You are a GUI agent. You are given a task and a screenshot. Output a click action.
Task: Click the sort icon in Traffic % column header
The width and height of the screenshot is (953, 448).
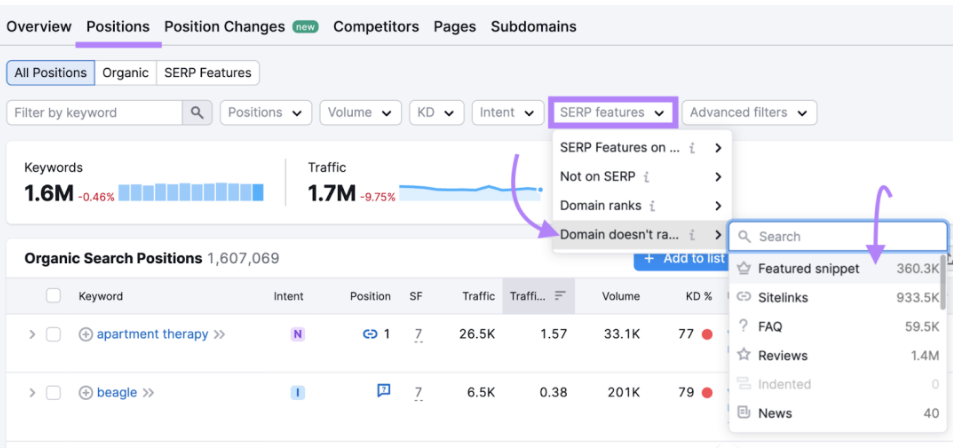click(x=560, y=296)
